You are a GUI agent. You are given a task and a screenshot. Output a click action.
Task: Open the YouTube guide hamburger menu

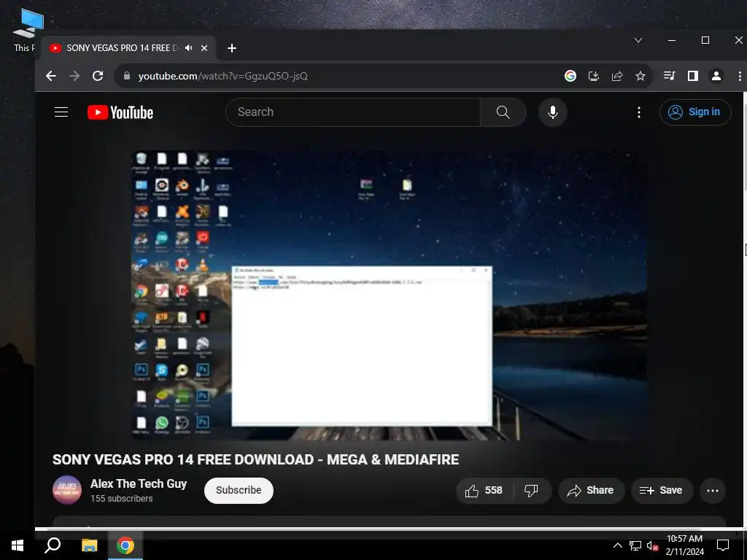(61, 112)
